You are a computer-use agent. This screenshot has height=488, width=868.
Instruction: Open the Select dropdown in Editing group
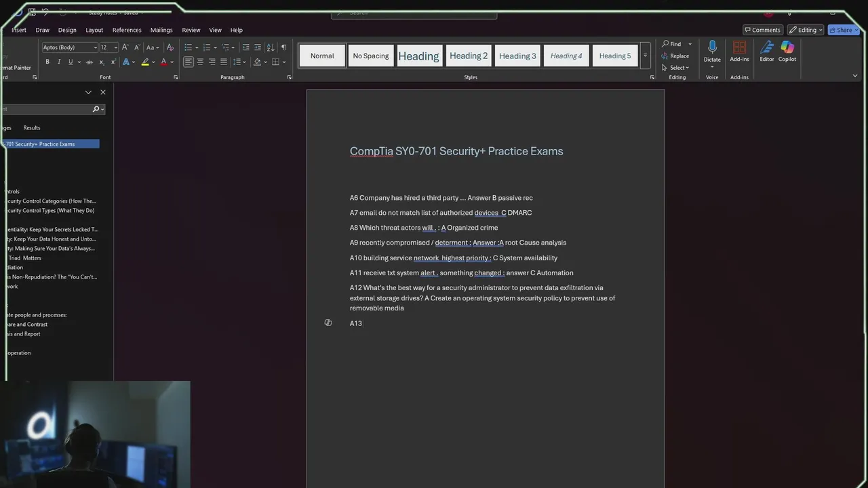[x=675, y=67]
